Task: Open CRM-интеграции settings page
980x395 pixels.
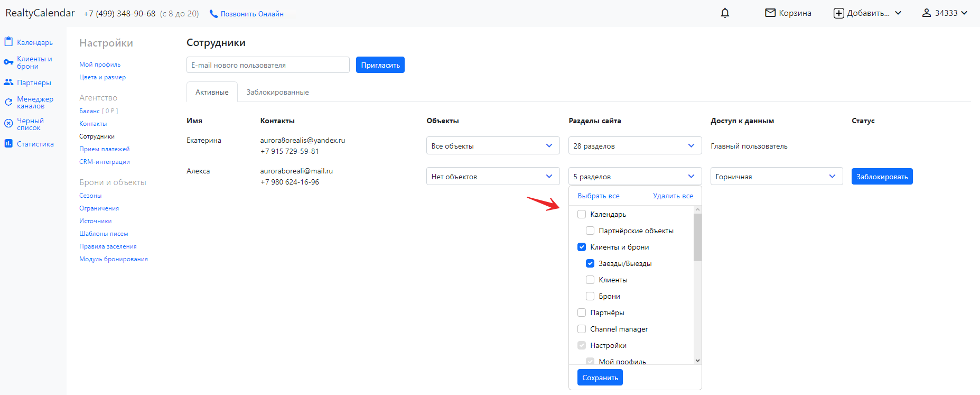Action: point(105,162)
